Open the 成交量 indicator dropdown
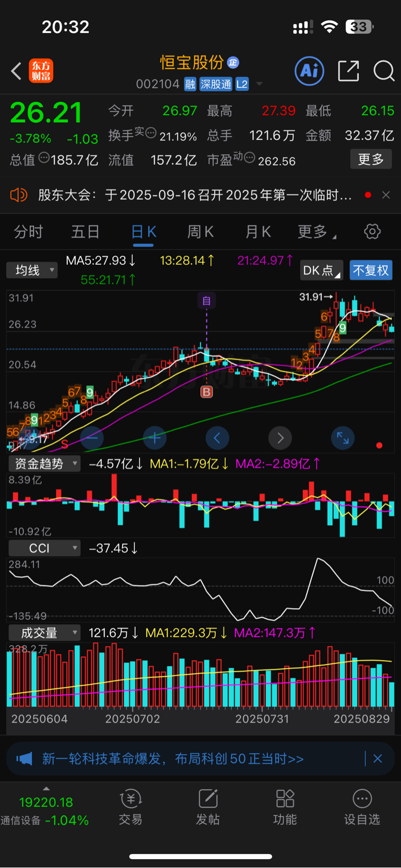The height and width of the screenshot is (868, 401). (44, 633)
